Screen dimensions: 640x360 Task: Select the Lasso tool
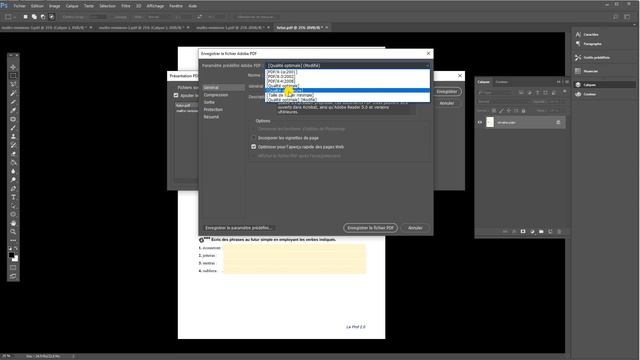click(13, 84)
